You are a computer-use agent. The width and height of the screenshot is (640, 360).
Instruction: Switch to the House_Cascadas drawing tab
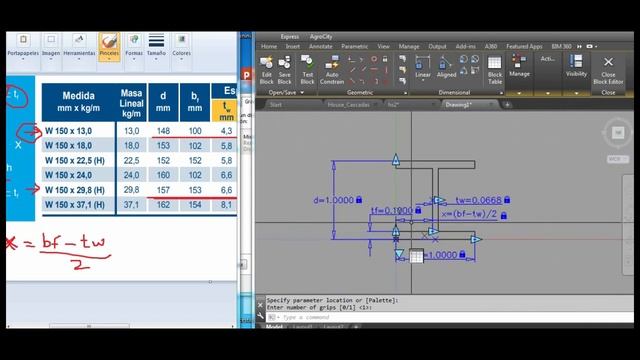click(348, 105)
